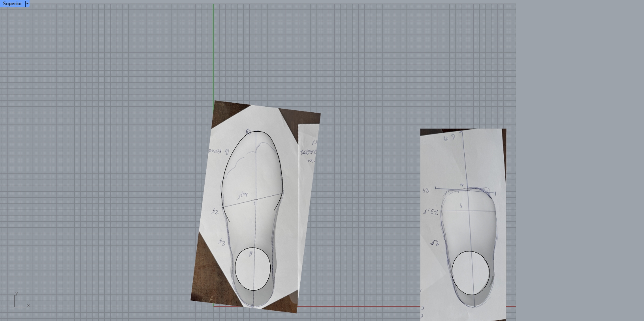Click the world XY axes icon
The image size is (644, 321).
pyautogui.click(x=19, y=302)
